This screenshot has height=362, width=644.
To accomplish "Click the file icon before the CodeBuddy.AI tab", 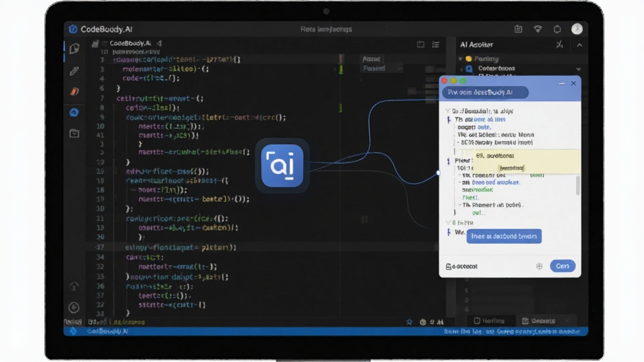I will (x=96, y=43).
